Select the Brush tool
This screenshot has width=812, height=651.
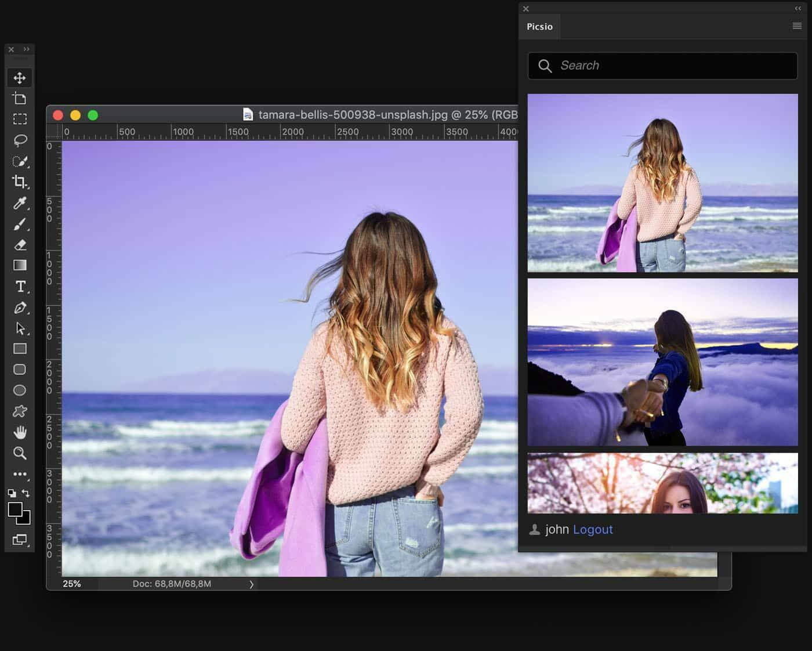coord(20,225)
